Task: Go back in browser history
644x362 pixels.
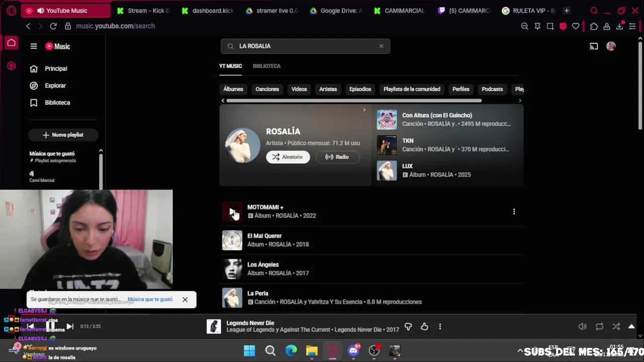Action: [28, 26]
